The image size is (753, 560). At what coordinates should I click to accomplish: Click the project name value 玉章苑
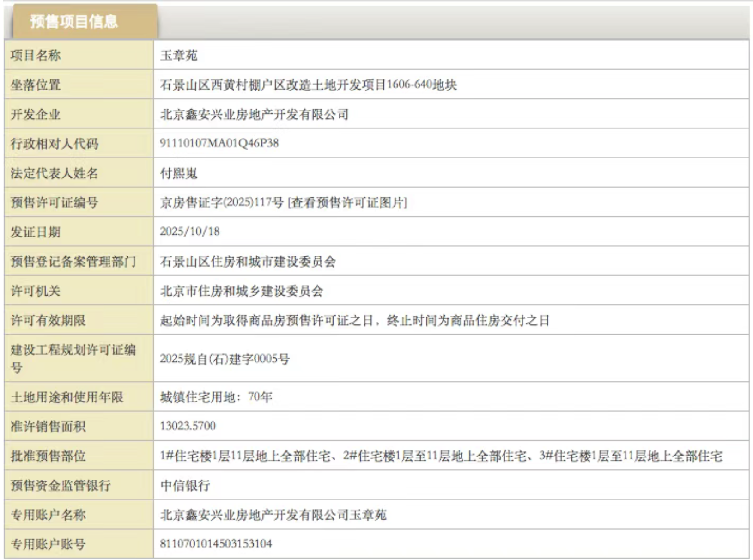tap(179, 55)
